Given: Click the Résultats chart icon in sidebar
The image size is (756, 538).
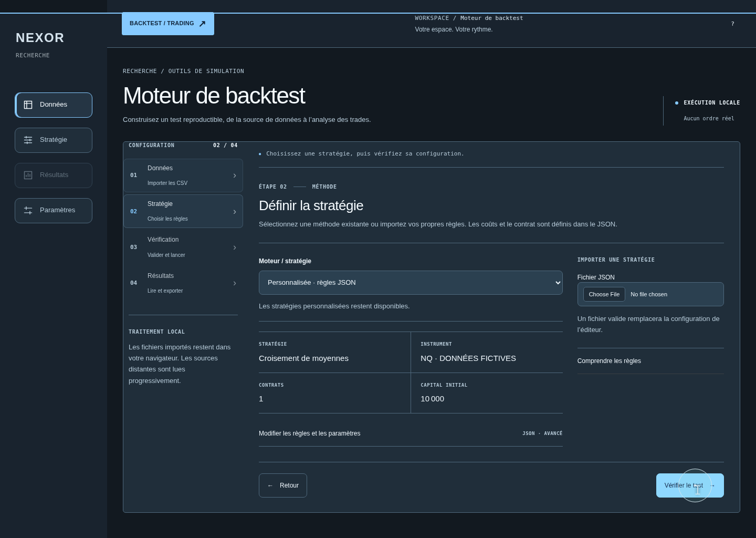Looking at the screenshot, I should (x=28, y=175).
